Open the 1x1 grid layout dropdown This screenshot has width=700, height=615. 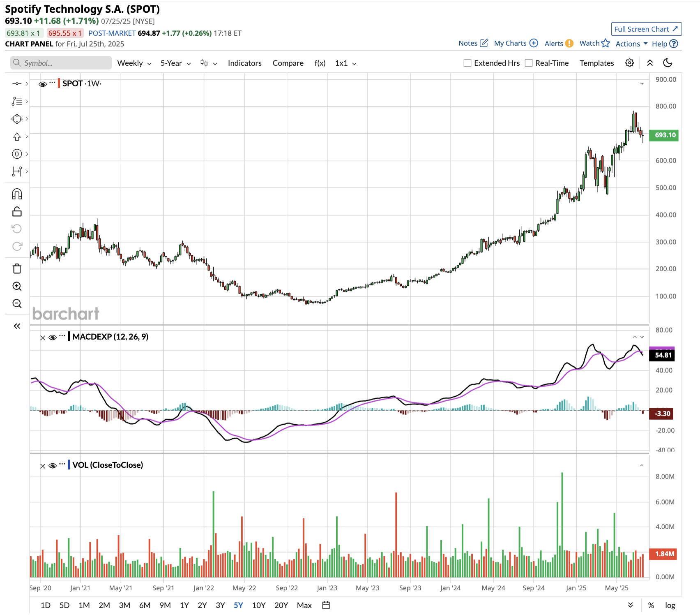click(345, 63)
